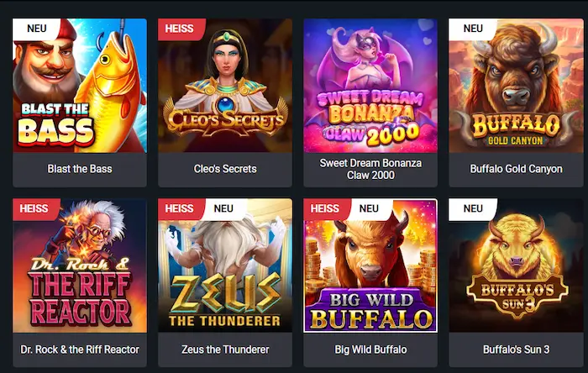The width and height of the screenshot is (588, 373).
Task: Click the NEU badge on Big Wild Buffalo
Action: click(369, 209)
